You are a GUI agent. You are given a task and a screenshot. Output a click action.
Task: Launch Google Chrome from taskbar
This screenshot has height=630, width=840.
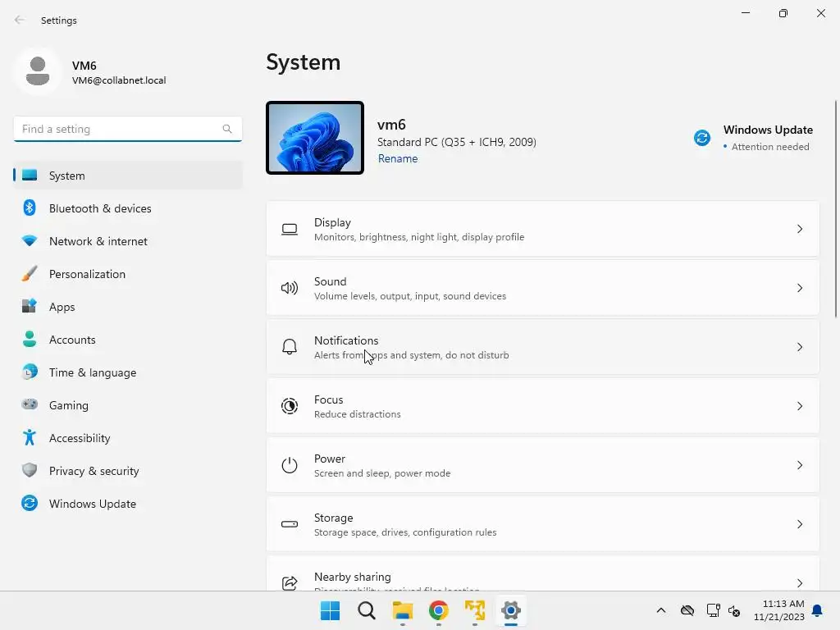coord(438,610)
